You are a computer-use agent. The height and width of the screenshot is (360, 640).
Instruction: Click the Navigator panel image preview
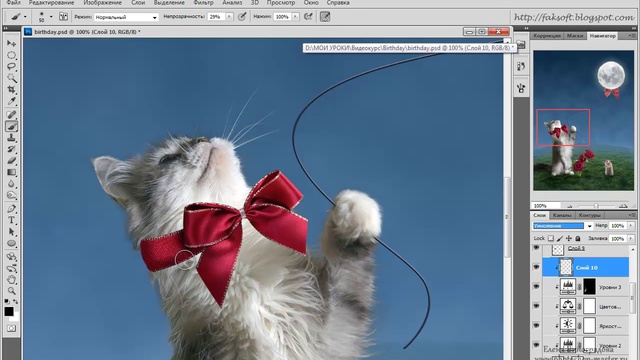(x=583, y=120)
